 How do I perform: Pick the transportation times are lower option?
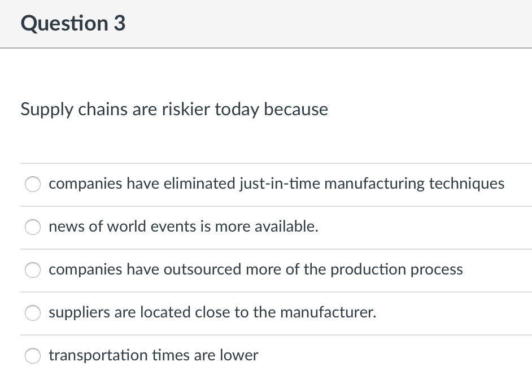tap(33, 356)
